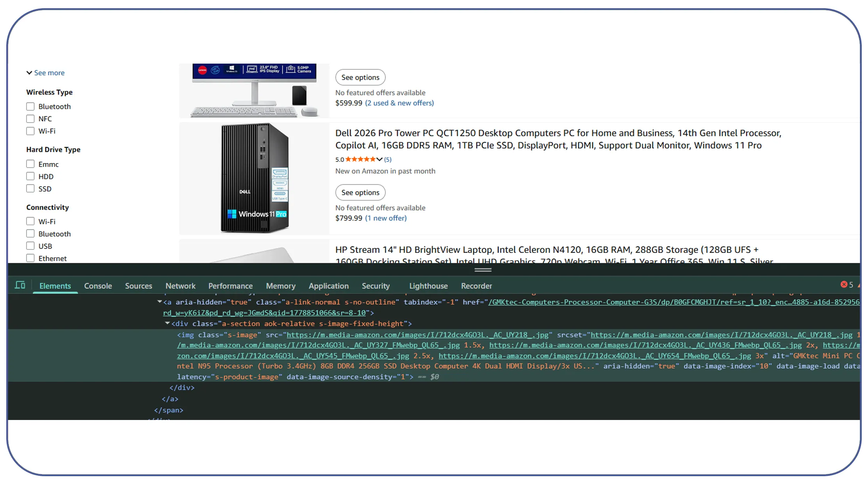Screen dimensions: 868x484
Task: Open the Lighthouse tab
Action: pos(428,286)
